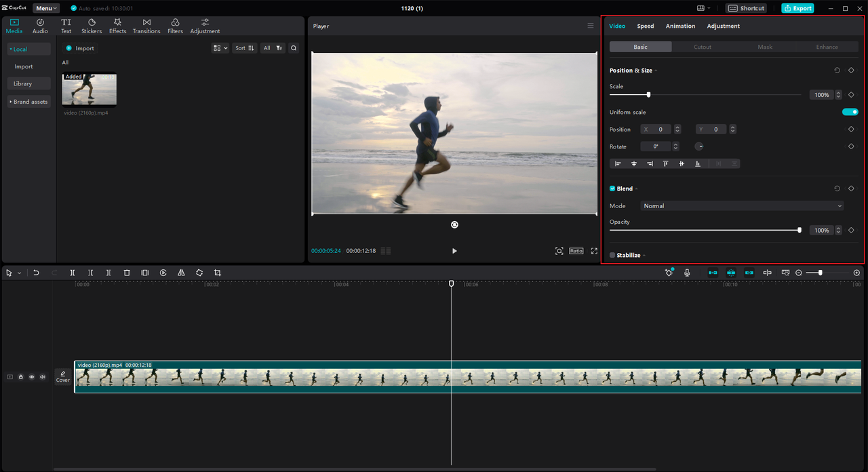The image size is (868, 472).
Task: Click the Scale slider handle
Action: pos(648,95)
